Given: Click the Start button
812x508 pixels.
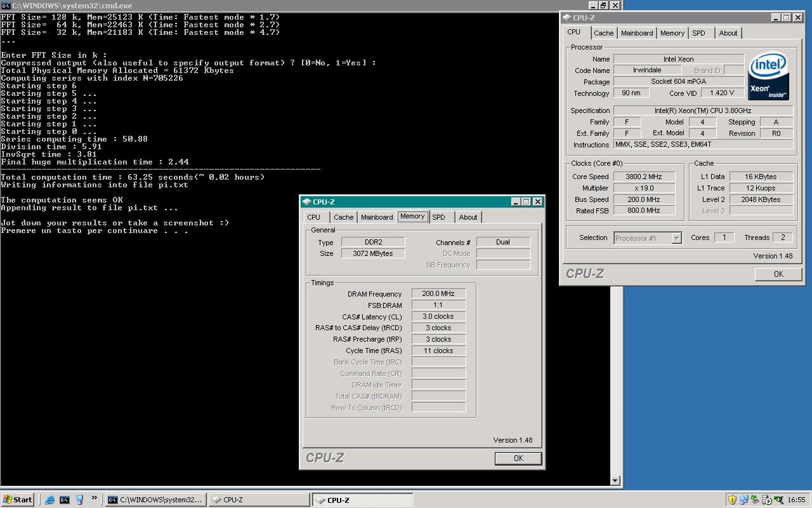Looking at the screenshot, I should [x=18, y=500].
